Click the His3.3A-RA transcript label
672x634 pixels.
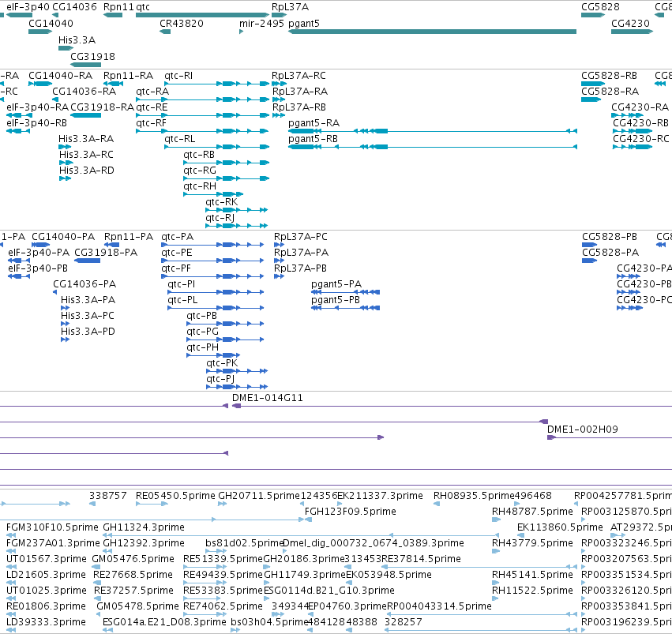[86, 139]
